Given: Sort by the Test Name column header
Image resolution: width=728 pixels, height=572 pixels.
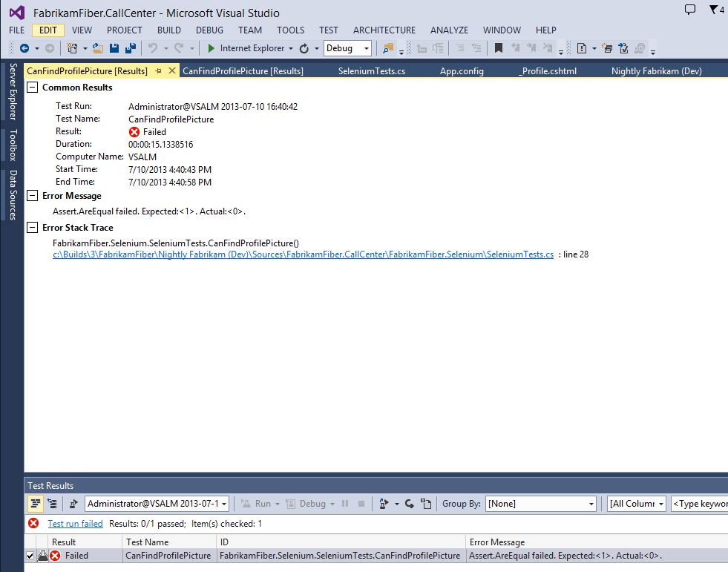Looking at the screenshot, I should click(x=169, y=542).
